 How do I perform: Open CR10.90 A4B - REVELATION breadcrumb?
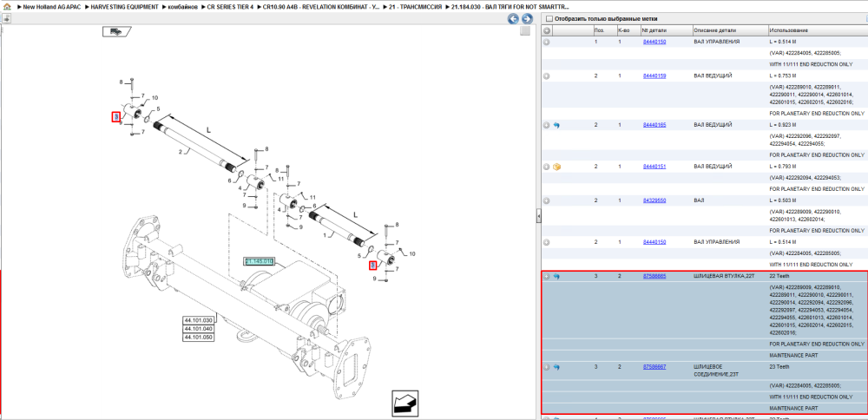coord(321,7)
